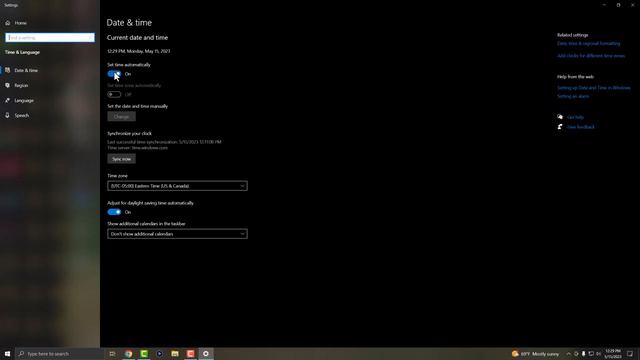Click the Synchronize your clock label
Image resolution: width=640 pixels, height=360 pixels.
coord(129,133)
